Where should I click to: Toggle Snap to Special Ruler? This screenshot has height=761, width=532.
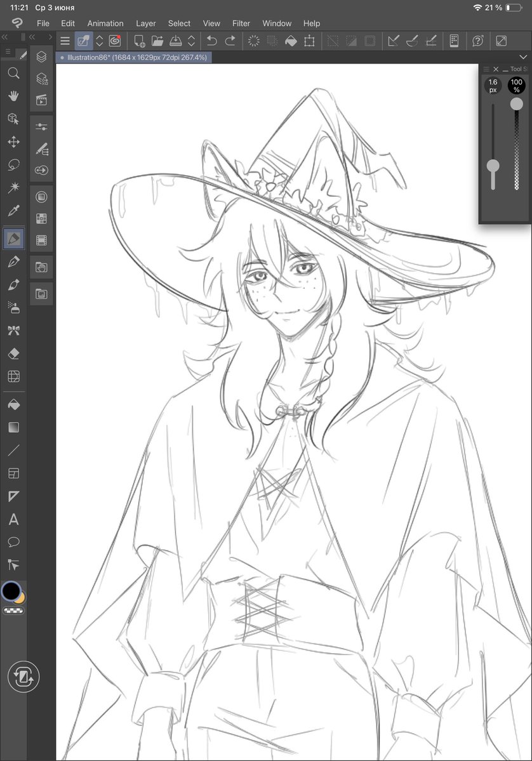pyautogui.click(x=412, y=41)
